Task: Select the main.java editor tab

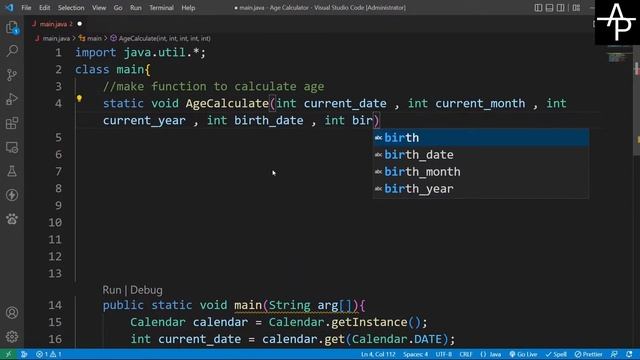Action: [x=56, y=24]
